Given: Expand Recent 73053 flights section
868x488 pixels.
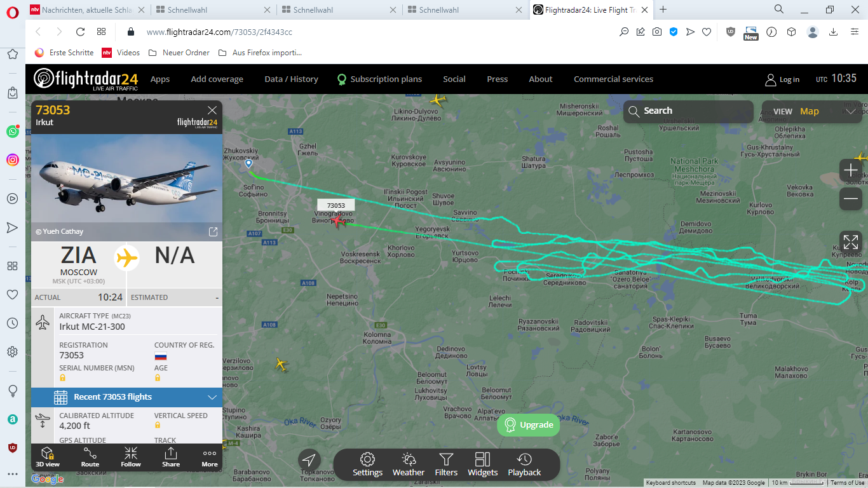Looking at the screenshot, I should pyautogui.click(x=127, y=397).
